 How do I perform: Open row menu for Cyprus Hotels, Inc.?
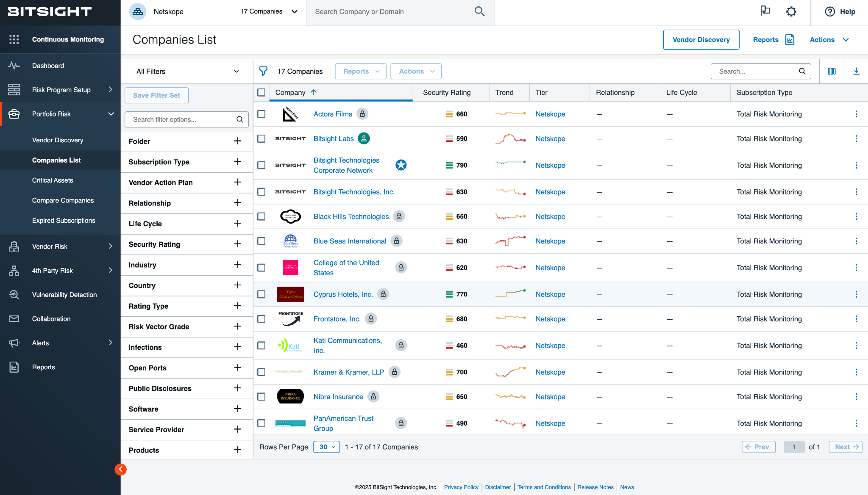pos(856,294)
